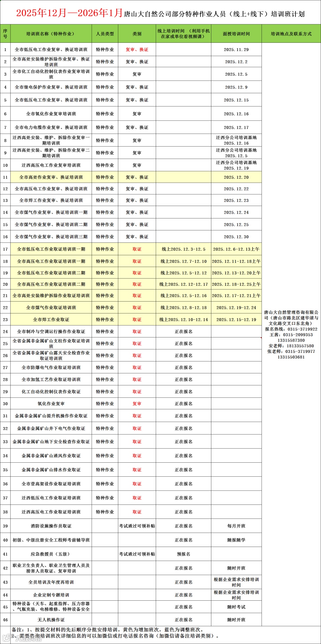Click 全市煤气作业取证培训班 cell

pyautogui.click(x=51, y=307)
